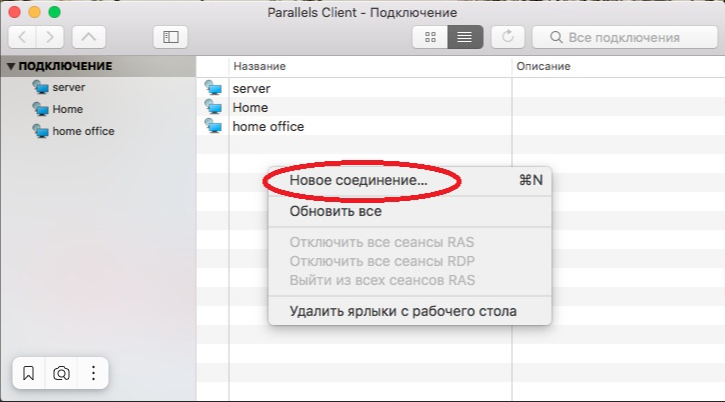Click the refresh toolbar icon

pos(508,37)
